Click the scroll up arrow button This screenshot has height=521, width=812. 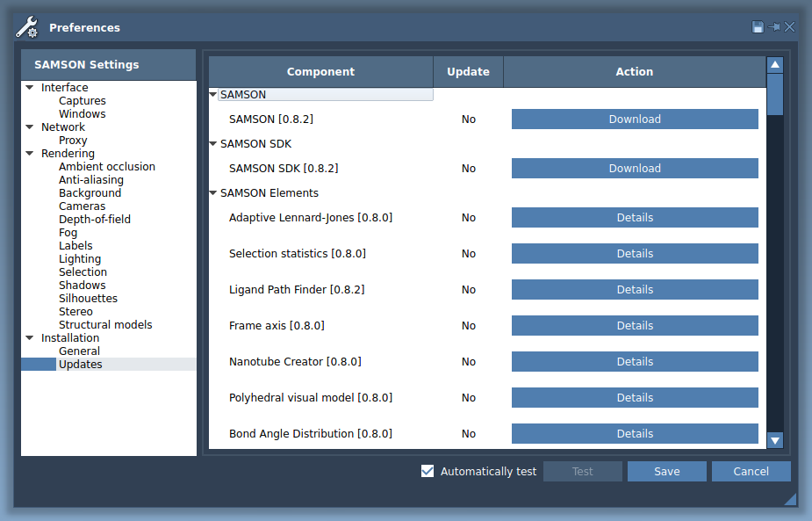point(775,65)
